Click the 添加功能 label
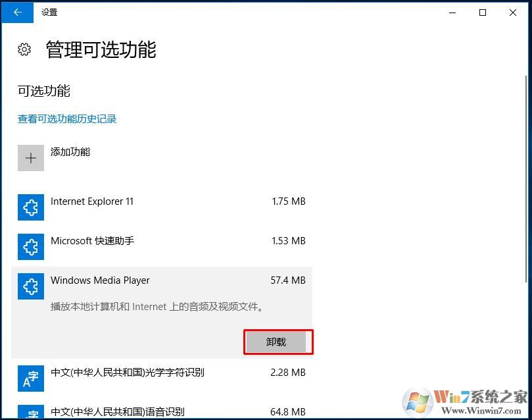Screen dimensions: 532x420 (70, 152)
